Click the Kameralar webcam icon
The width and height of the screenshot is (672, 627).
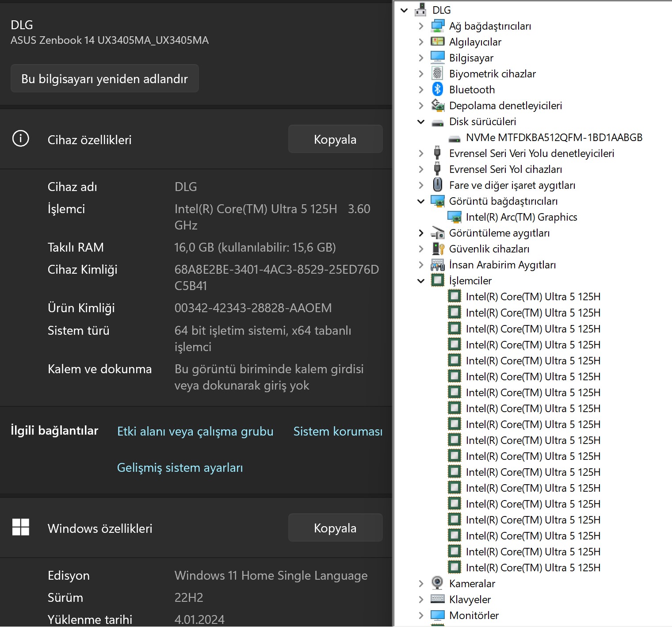(x=437, y=583)
